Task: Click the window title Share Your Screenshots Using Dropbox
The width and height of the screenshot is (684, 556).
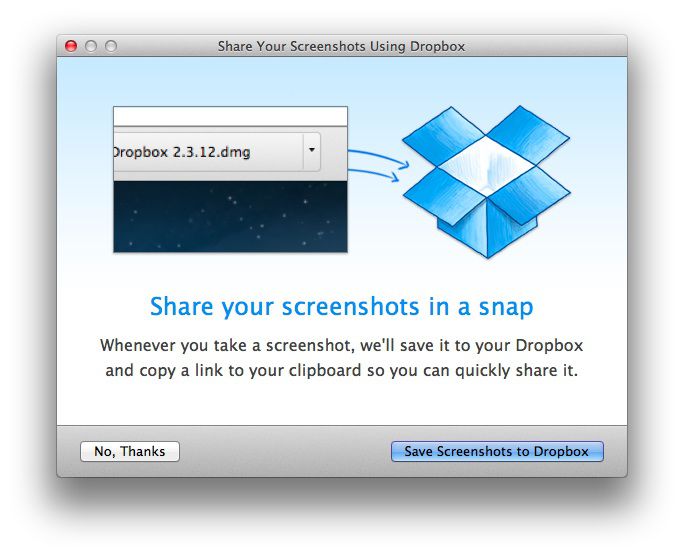Action: tap(342, 46)
